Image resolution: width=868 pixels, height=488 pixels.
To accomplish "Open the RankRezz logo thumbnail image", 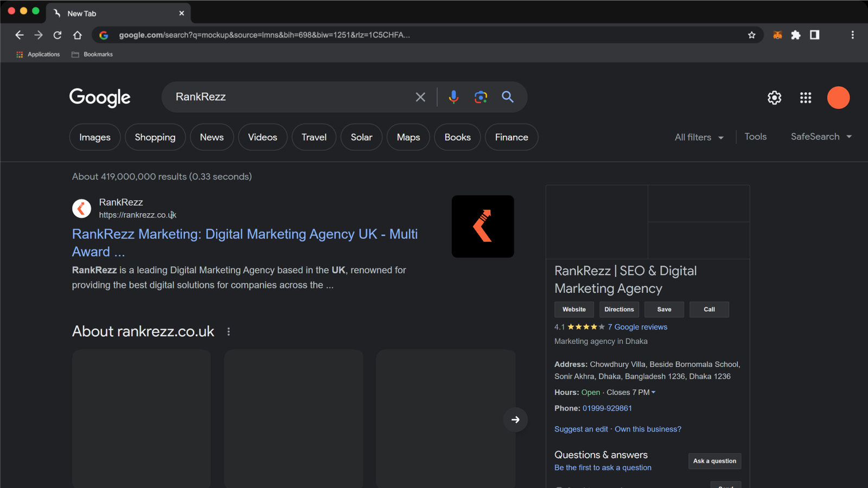I will [483, 227].
